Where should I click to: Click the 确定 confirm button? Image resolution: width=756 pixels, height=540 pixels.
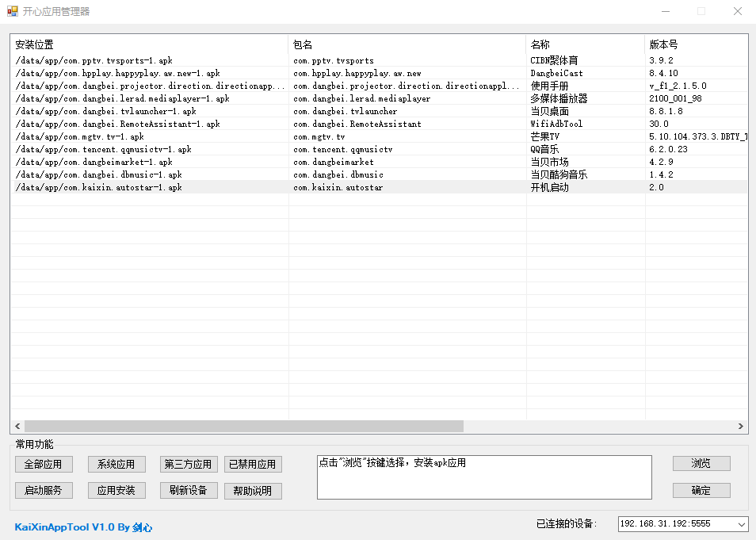point(701,490)
